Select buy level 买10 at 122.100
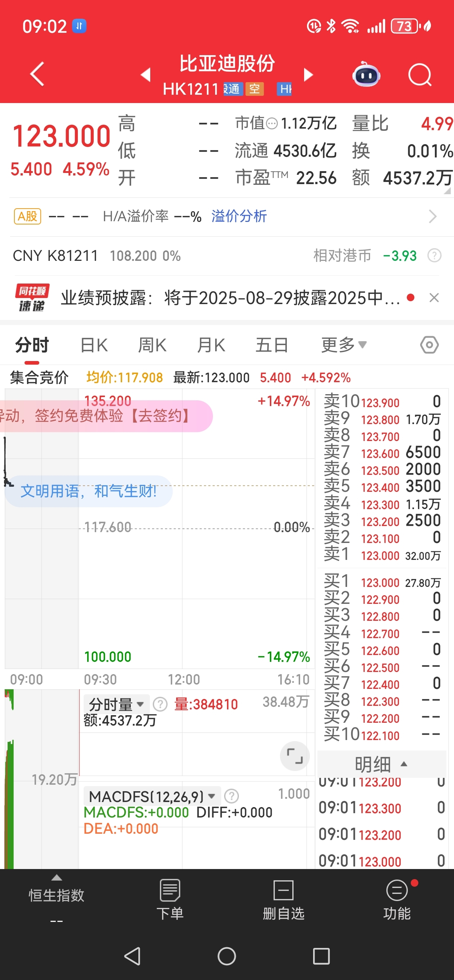 (x=382, y=735)
